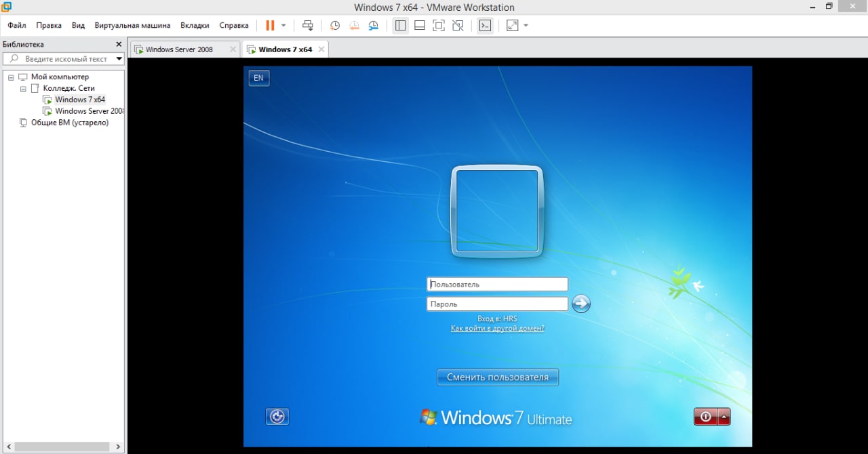
Task: Click the Pause virtual machine icon
Action: coord(270,26)
